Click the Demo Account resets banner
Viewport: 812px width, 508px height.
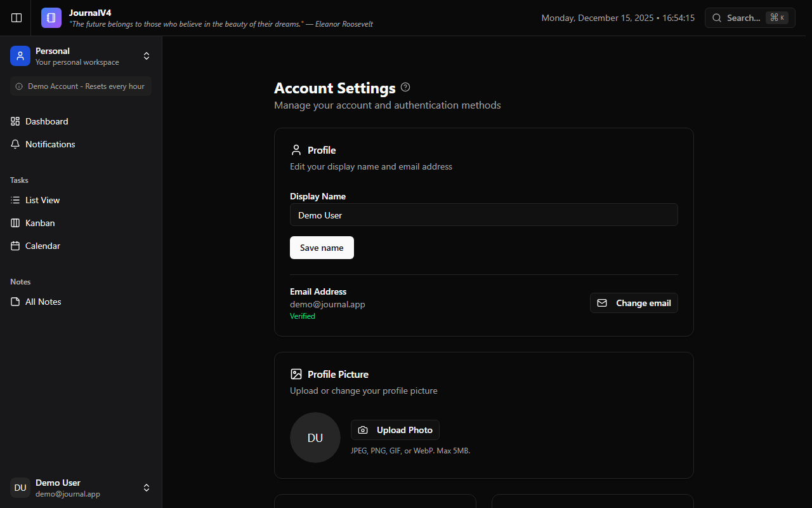(81, 86)
